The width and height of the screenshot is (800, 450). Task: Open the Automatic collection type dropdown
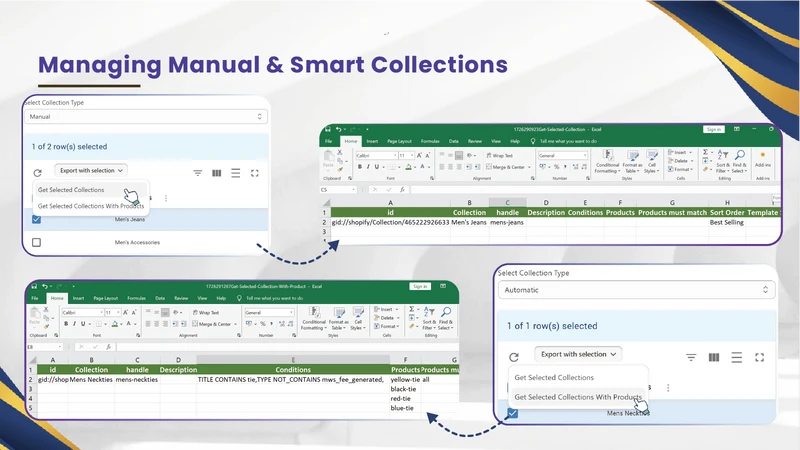coord(636,290)
